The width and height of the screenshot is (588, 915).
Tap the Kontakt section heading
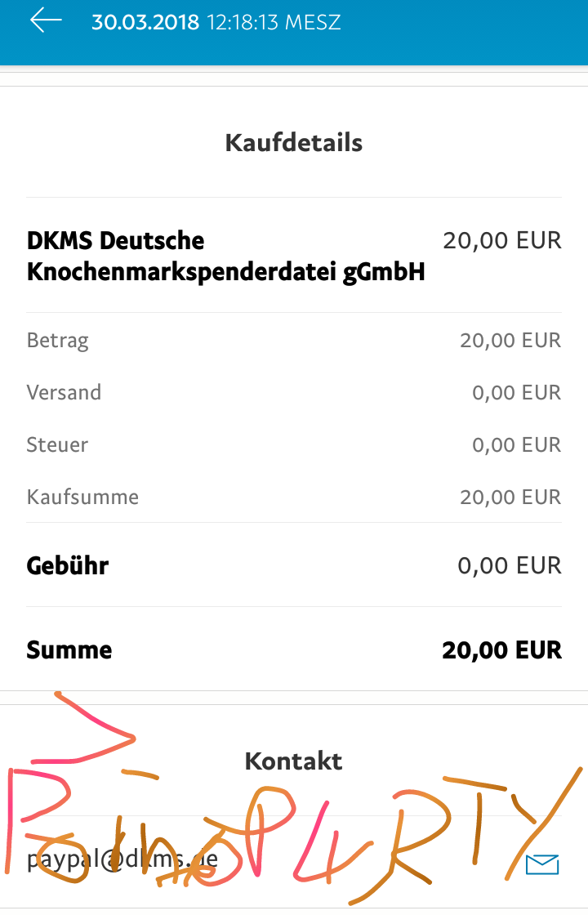tap(294, 761)
